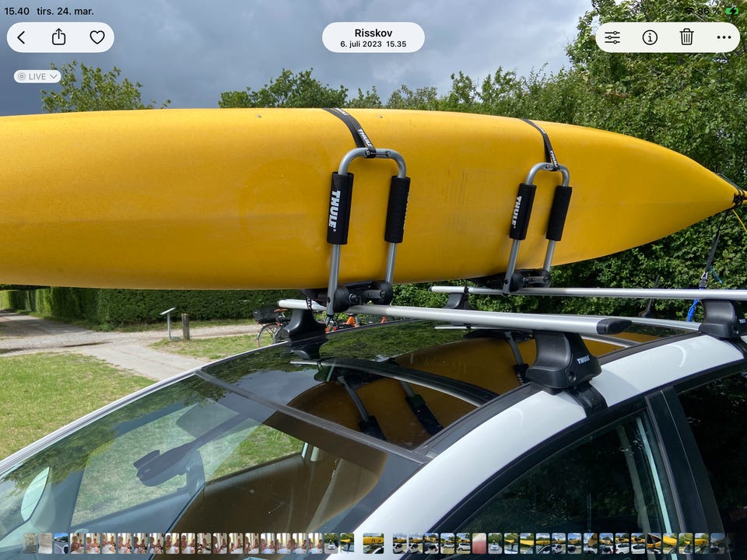
Task: Select yellow kayak thumbnail right of the highlighted one
Action: 399,543
